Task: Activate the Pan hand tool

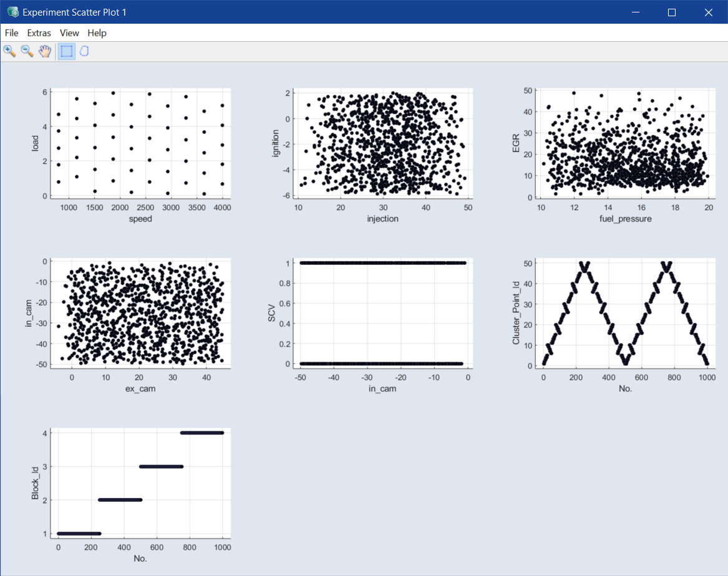Action: 44,51
